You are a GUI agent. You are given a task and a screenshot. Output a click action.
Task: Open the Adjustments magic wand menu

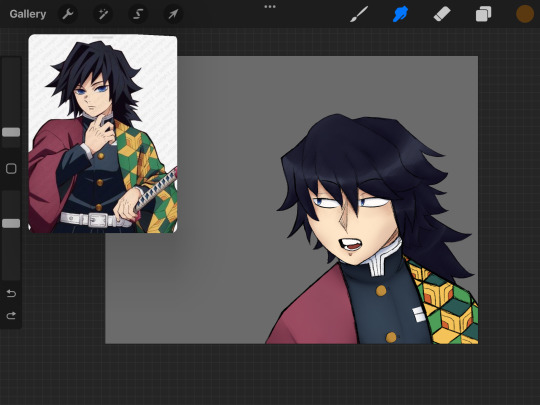click(103, 14)
